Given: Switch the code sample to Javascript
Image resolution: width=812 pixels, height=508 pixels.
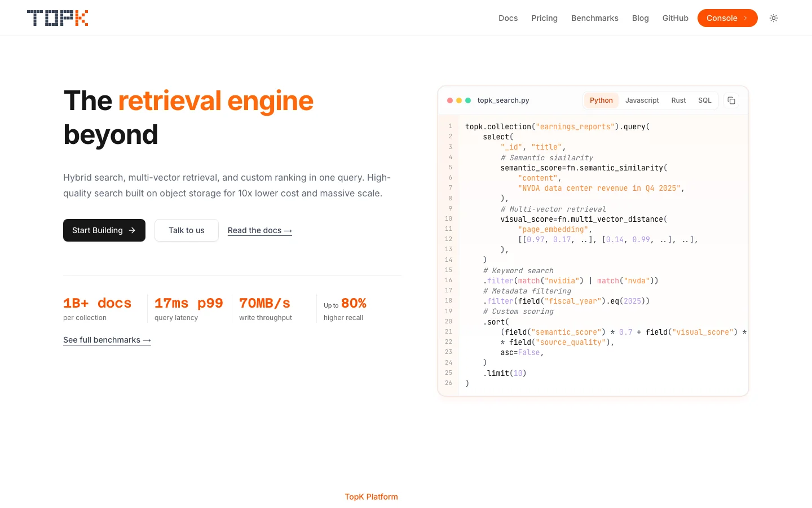Looking at the screenshot, I should click(x=642, y=100).
